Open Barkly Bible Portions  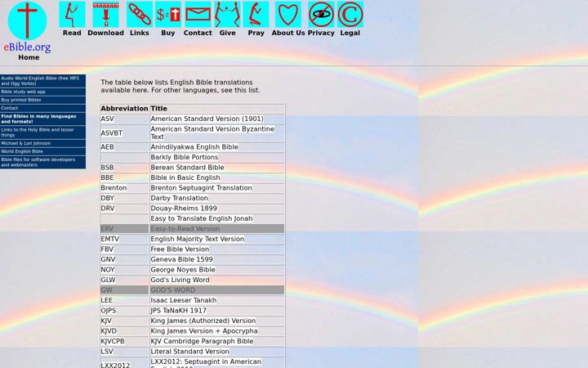pyautogui.click(x=184, y=157)
